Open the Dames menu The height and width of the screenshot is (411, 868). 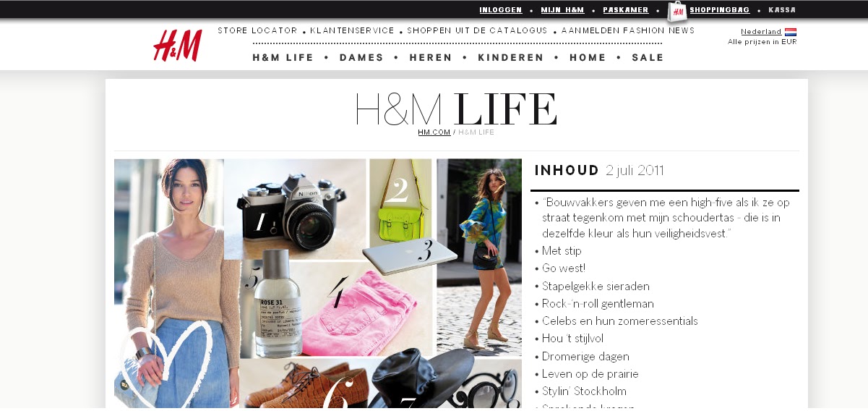[361, 58]
